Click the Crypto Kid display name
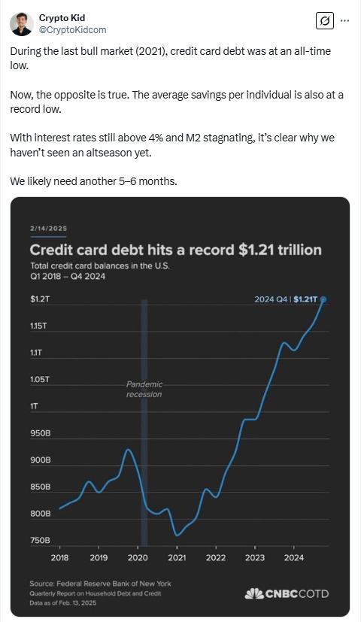 click(62, 18)
